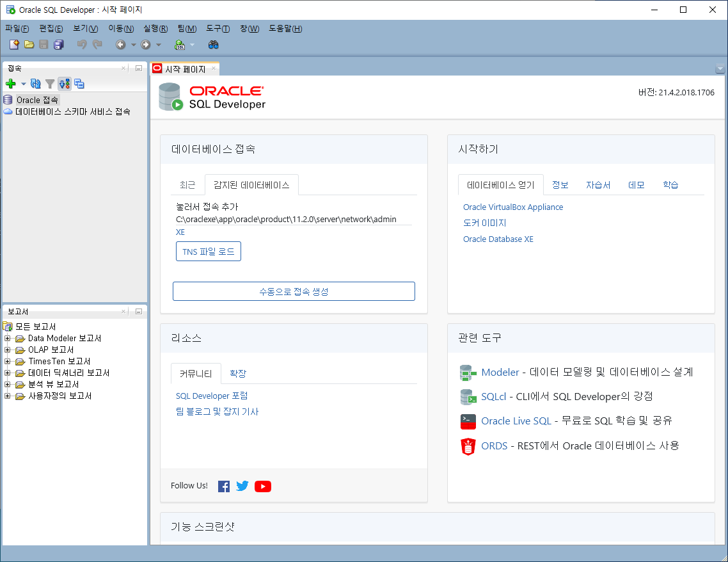Viewport: 728px width, 562px height.
Task: Click the green plus New Connection icon
Action: tap(11, 84)
